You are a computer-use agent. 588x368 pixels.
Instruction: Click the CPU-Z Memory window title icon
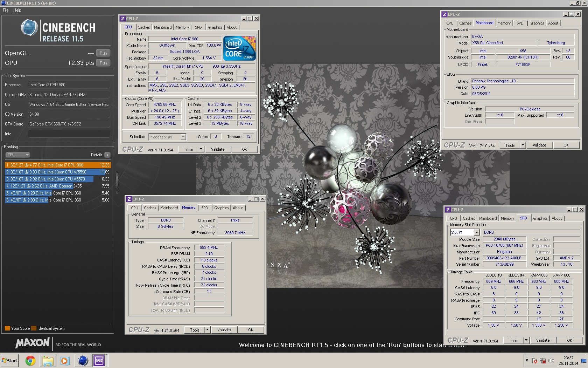coord(129,199)
